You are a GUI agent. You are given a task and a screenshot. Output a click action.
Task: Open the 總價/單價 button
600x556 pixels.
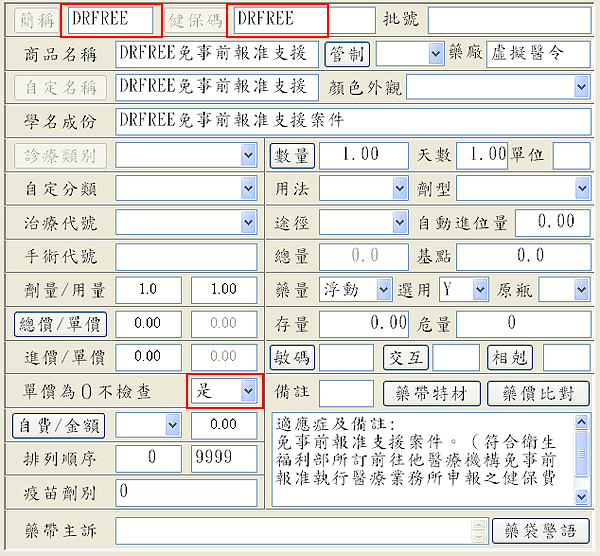pos(60,324)
